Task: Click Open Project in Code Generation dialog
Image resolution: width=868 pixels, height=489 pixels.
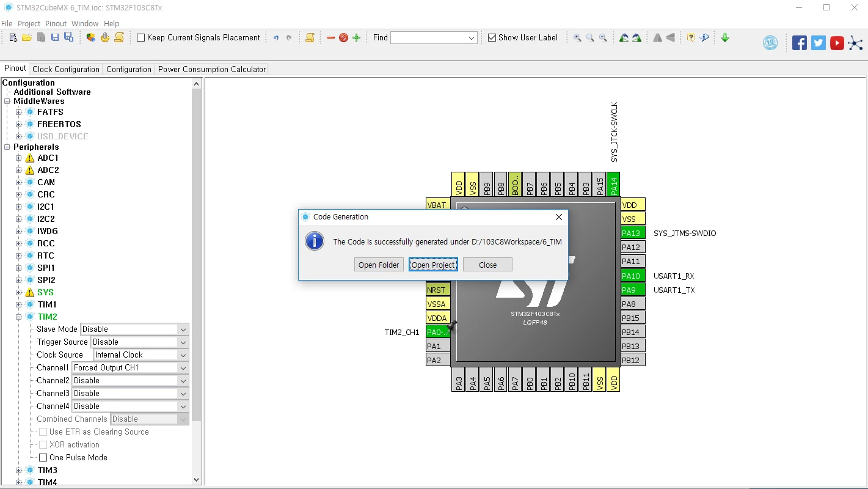Action: (433, 265)
